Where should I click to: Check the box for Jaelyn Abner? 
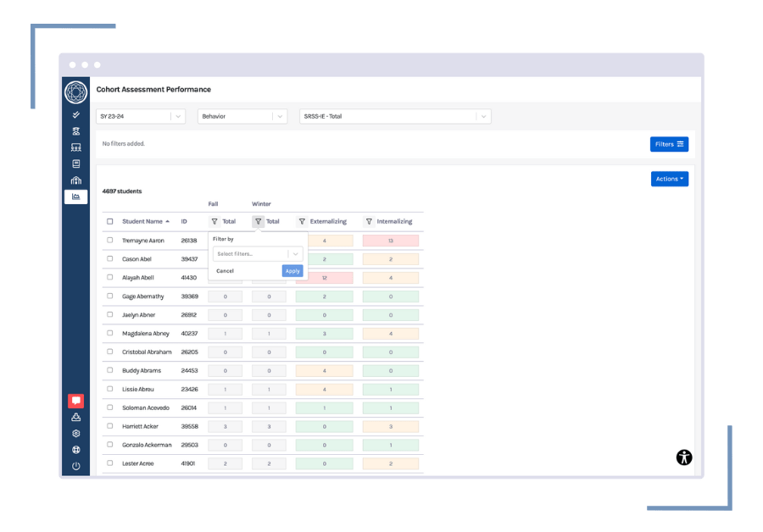pos(110,314)
